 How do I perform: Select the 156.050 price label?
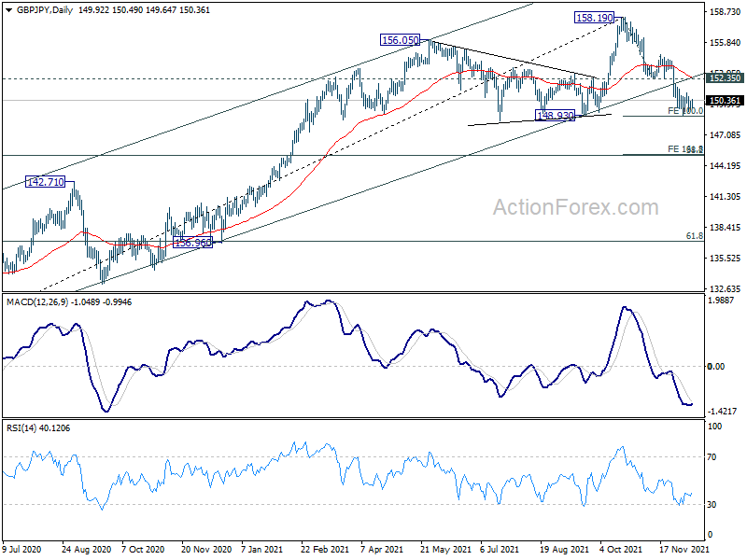(x=401, y=40)
